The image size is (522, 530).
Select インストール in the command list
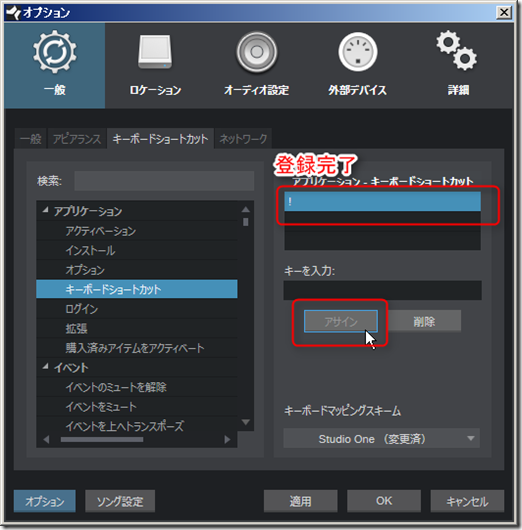137,250
